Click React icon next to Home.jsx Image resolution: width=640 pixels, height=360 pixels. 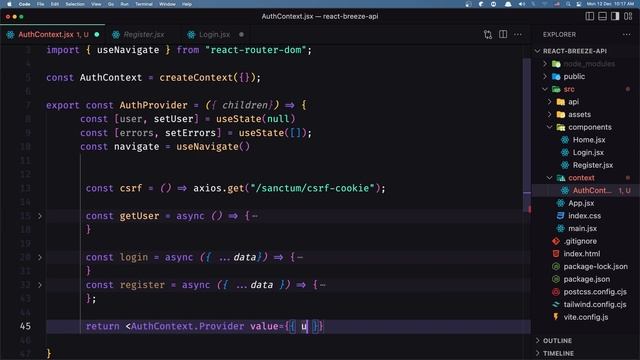click(565, 140)
